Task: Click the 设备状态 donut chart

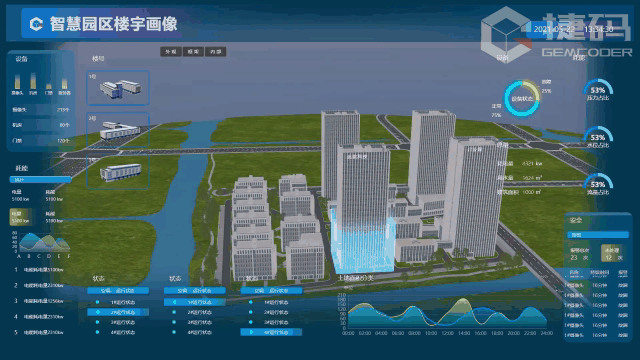Action: point(522,98)
